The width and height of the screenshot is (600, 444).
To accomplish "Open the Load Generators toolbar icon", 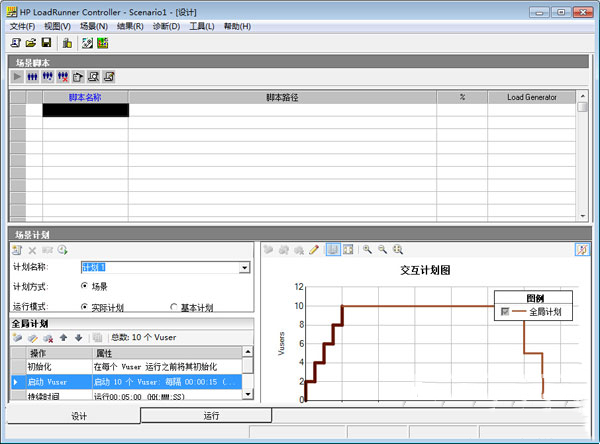I will point(67,43).
